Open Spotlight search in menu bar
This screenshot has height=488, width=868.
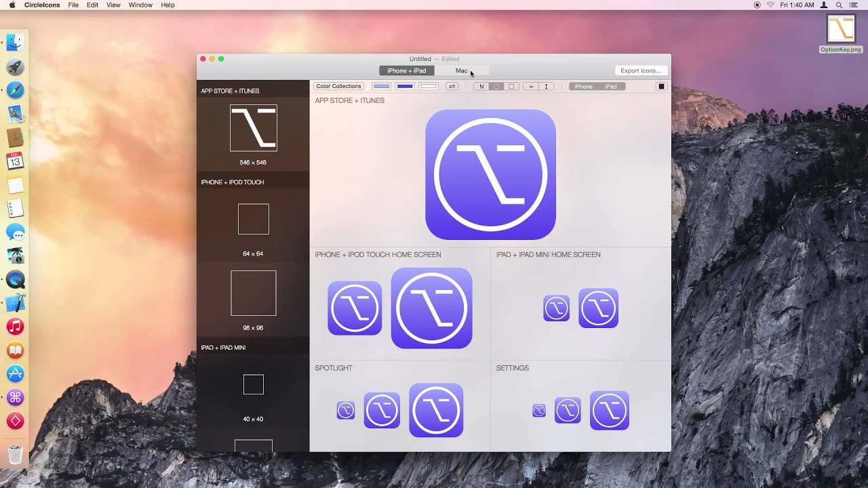tap(840, 5)
